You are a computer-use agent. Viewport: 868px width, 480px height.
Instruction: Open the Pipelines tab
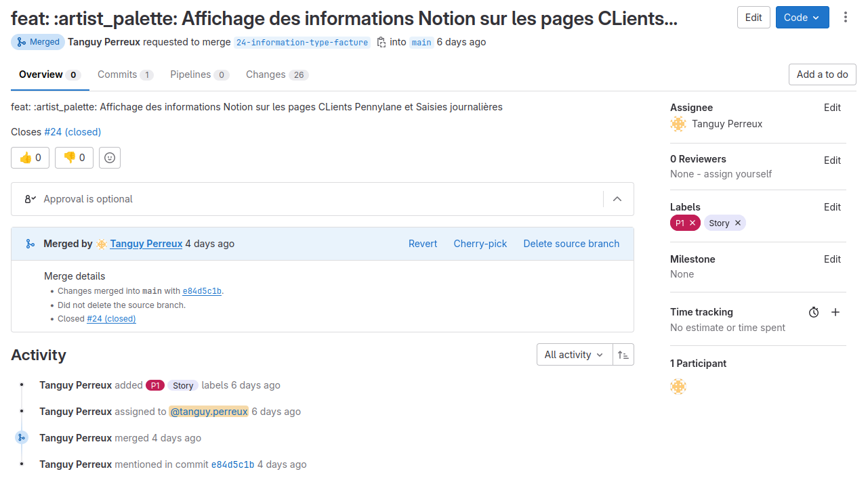pyautogui.click(x=199, y=74)
